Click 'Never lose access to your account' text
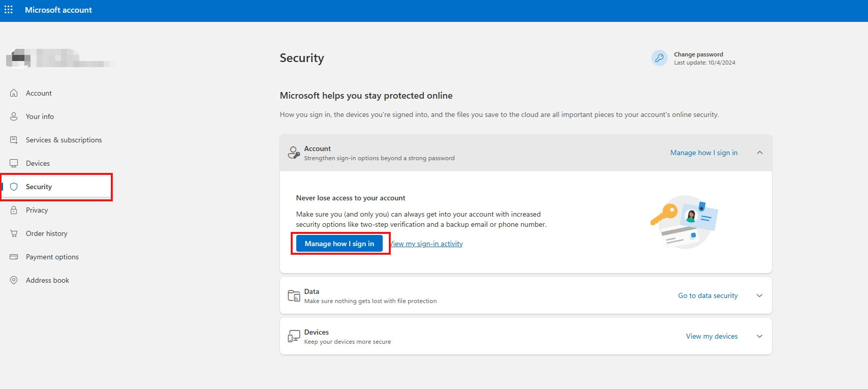The image size is (868, 389). click(x=351, y=198)
